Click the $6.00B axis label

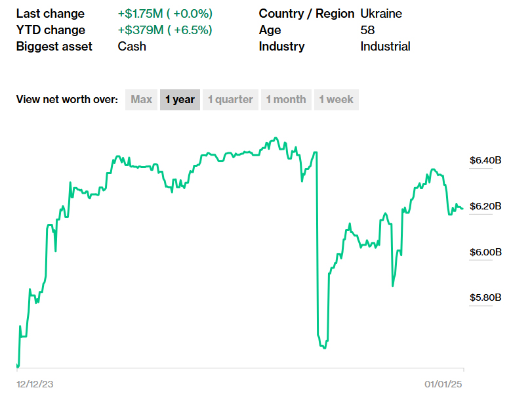[x=485, y=252]
